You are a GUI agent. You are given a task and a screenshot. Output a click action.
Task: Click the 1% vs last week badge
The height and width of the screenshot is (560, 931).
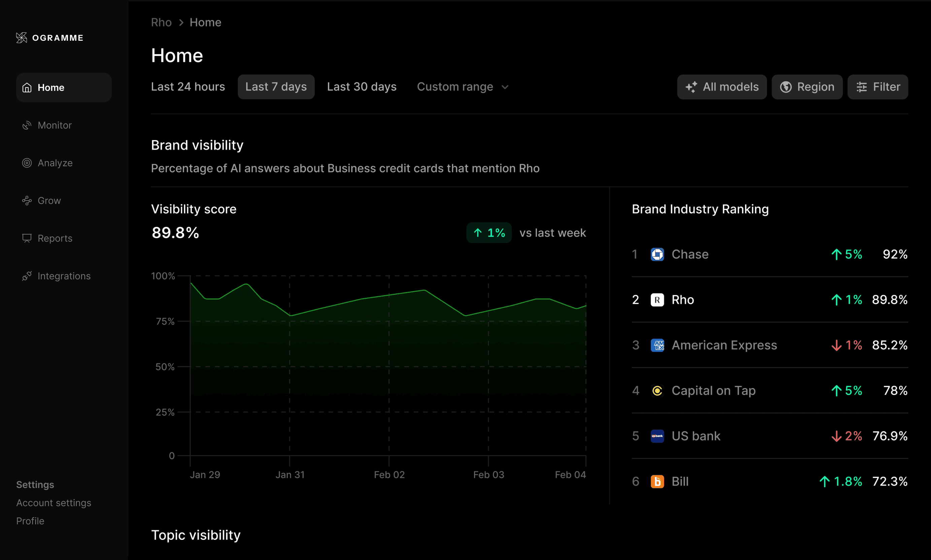tap(489, 233)
